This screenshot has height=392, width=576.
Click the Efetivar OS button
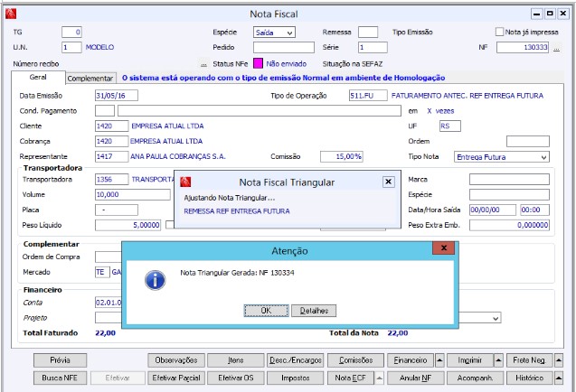click(x=235, y=378)
